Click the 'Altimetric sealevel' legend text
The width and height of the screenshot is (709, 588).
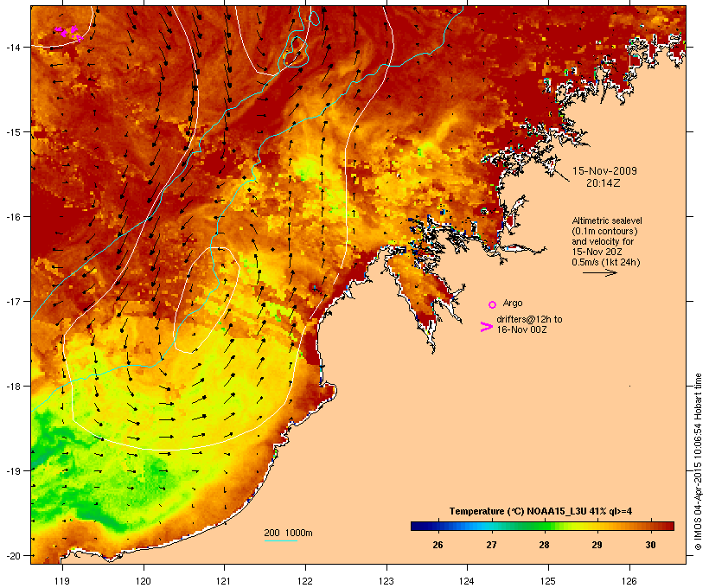607,220
